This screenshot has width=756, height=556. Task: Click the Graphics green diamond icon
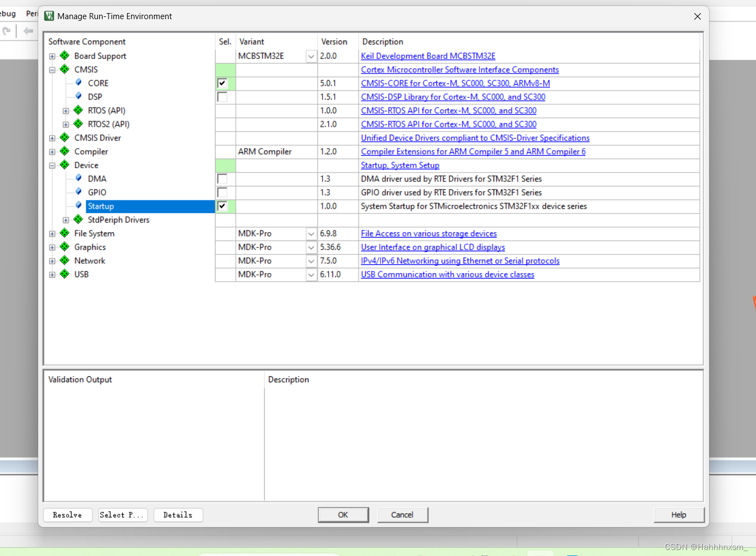(64, 247)
